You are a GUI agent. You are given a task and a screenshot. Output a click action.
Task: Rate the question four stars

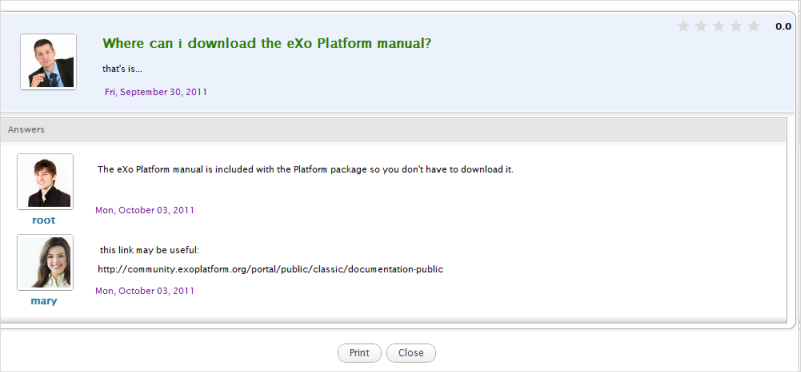coord(736,26)
